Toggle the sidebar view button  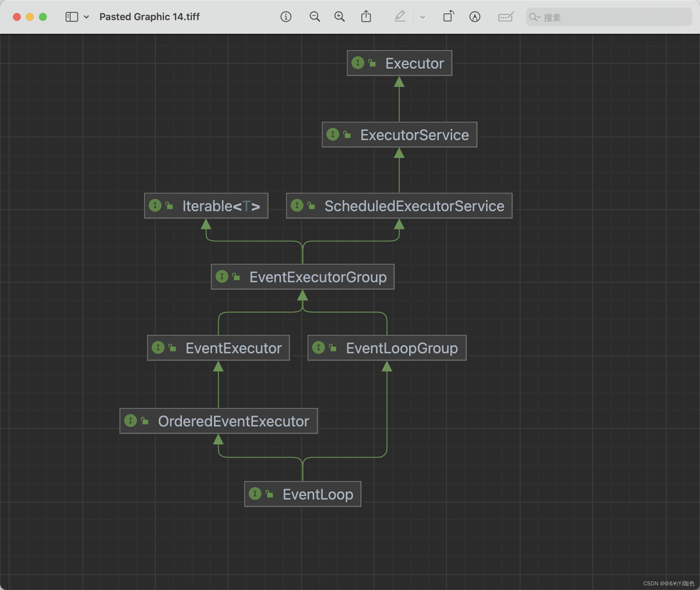coord(71,17)
